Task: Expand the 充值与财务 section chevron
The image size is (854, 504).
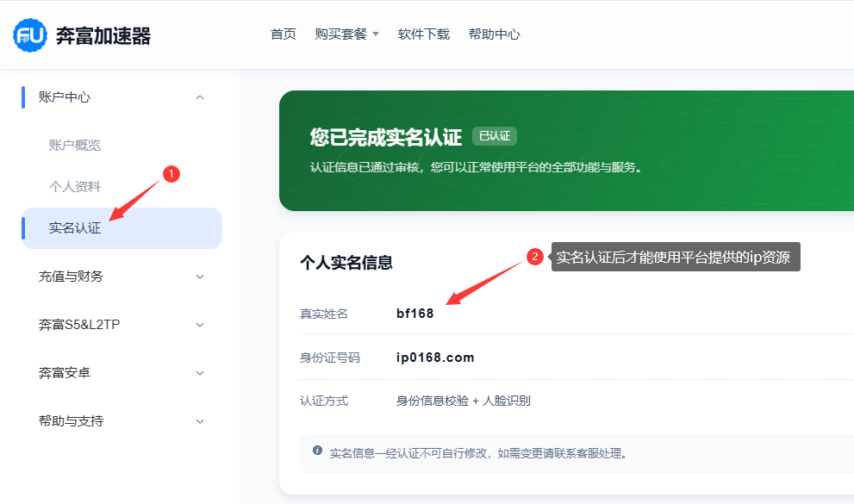Action: 200,277
